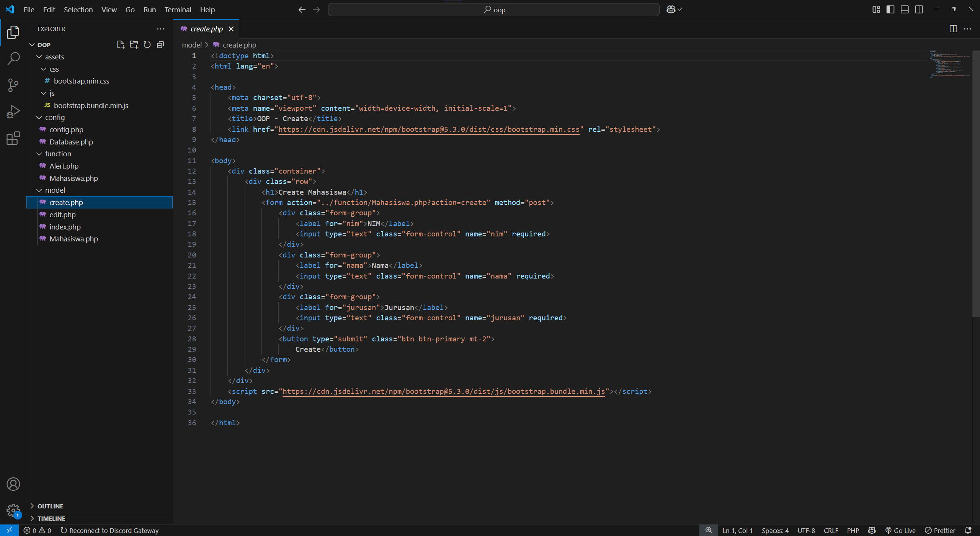This screenshot has height=536, width=980.
Task: Toggle the Panel visibility
Action: pos(905,9)
